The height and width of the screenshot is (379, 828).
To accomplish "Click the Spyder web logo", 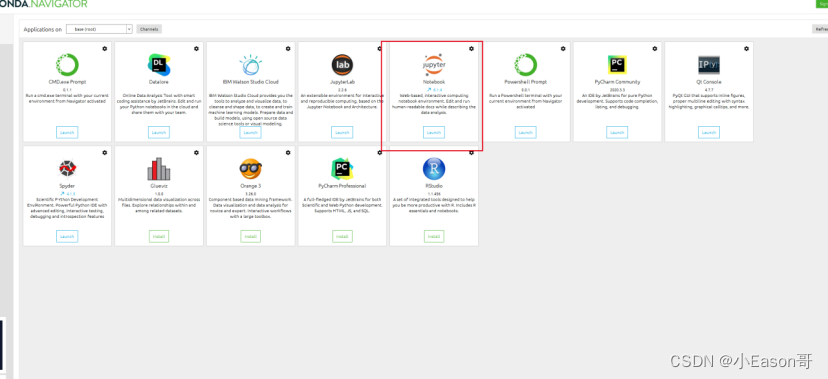I will (x=67, y=168).
